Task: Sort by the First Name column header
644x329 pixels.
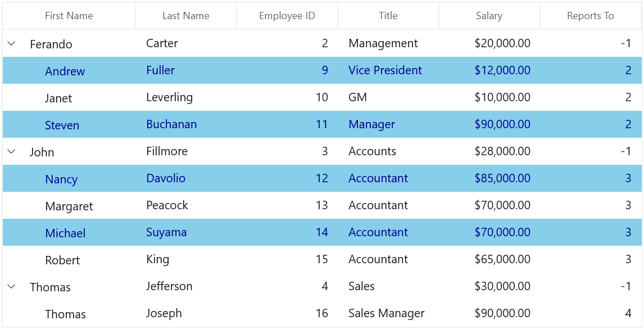Action: tap(69, 16)
